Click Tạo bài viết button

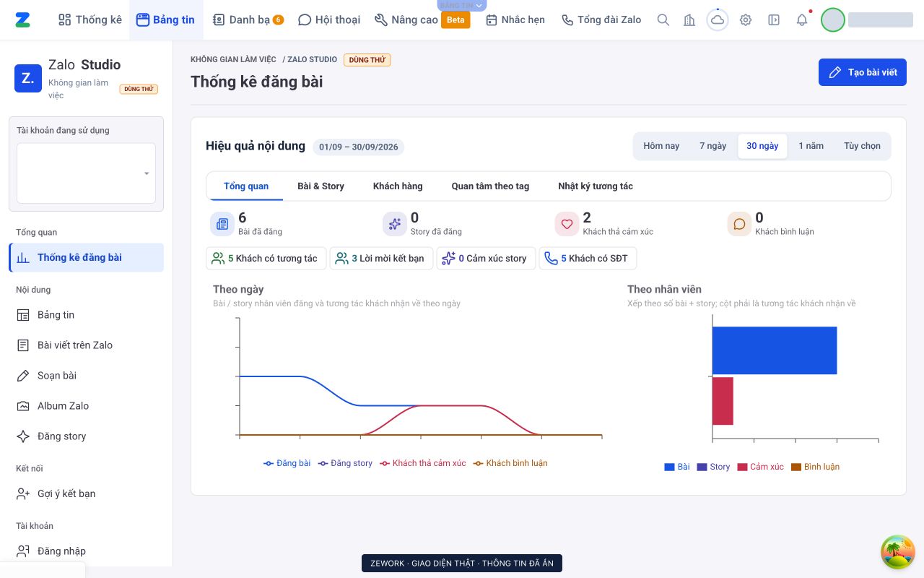862,72
